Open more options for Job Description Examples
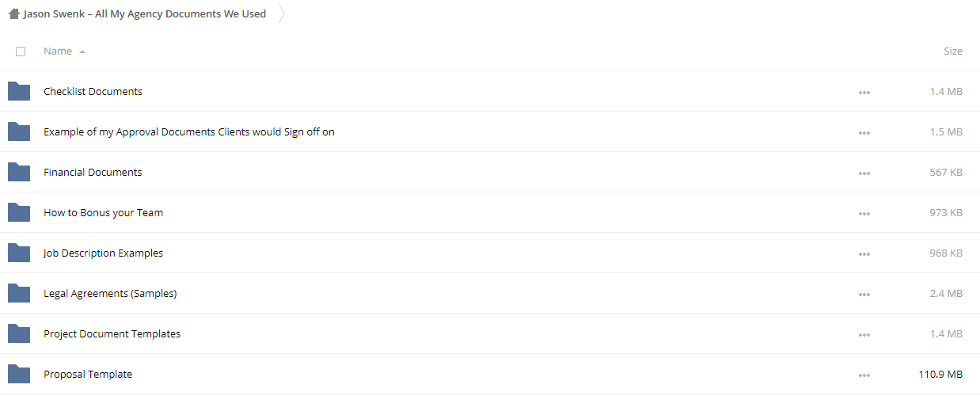The height and width of the screenshot is (396, 980). tap(864, 254)
